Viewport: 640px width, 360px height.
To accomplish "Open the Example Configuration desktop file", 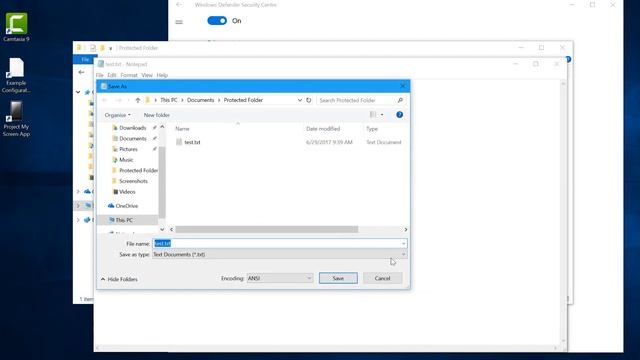I will pyautogui.click(x=16, y=76).
